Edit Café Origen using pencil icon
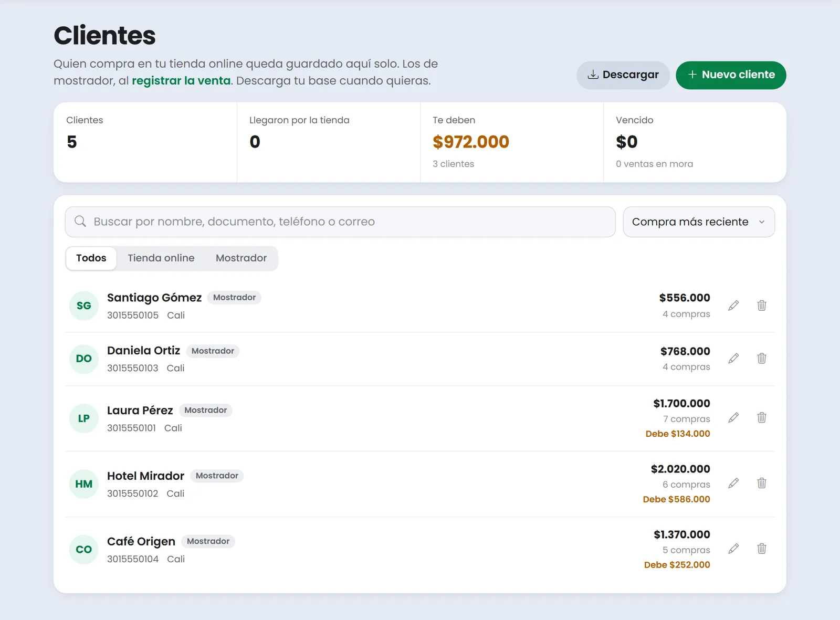 [733, 549]
